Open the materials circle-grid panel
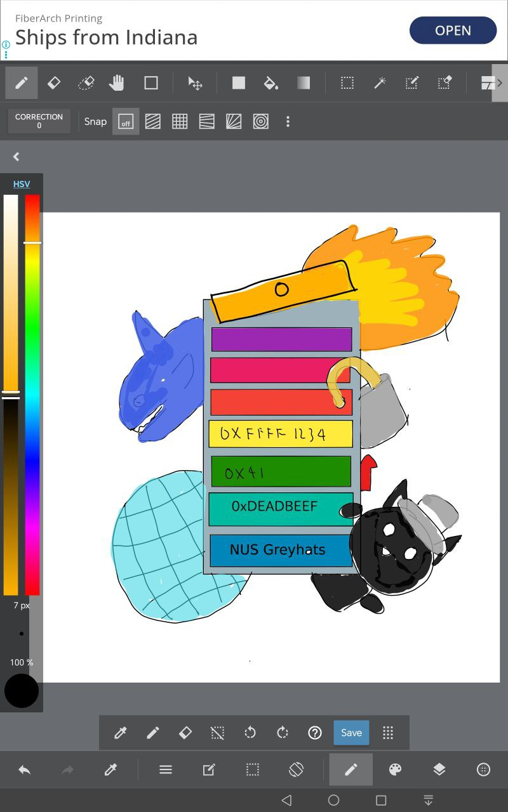This screenshot has height=812, width=508. coord(483,769)
